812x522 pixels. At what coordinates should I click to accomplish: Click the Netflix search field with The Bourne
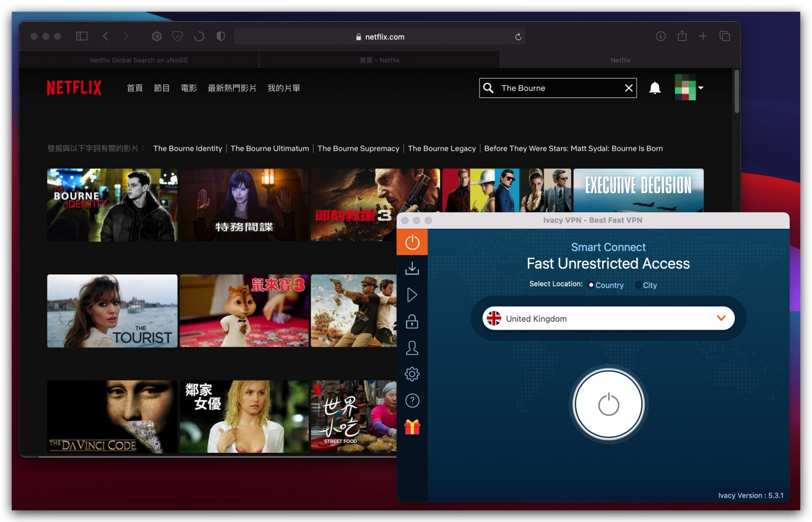[x=558, y=88]
